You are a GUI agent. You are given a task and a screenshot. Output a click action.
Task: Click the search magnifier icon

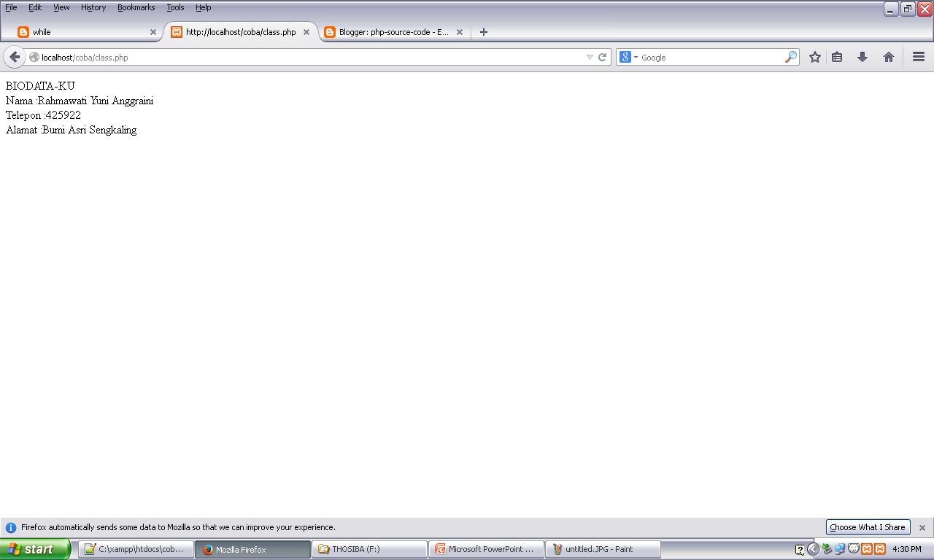click(x=790, y=57)
